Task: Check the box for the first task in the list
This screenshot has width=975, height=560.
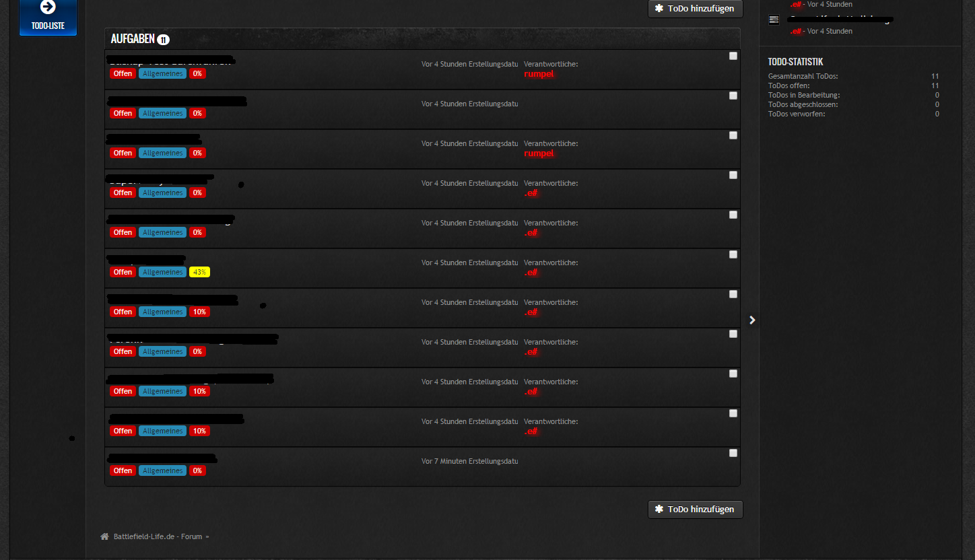Action: click(x=733, y=56)
